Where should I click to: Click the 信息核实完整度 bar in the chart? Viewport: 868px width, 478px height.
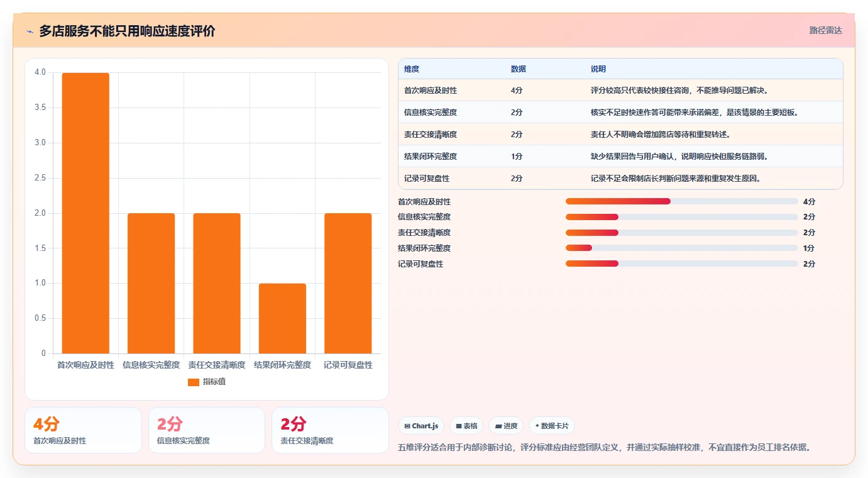(151, 283)
